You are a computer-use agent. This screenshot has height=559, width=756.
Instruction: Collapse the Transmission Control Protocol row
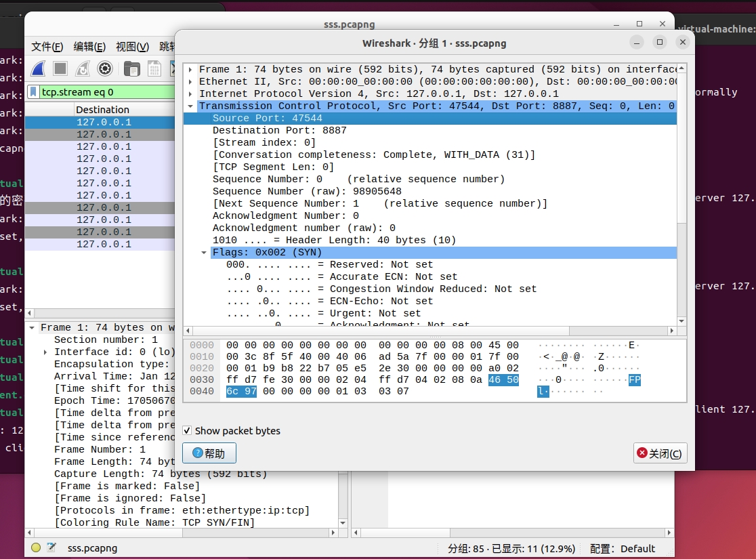pos(190,106)
